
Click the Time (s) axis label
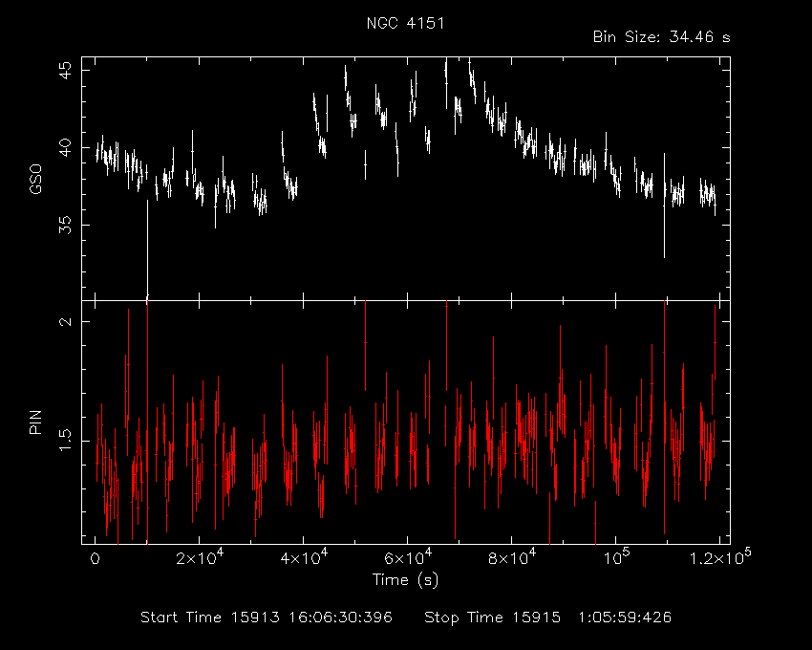405,579
